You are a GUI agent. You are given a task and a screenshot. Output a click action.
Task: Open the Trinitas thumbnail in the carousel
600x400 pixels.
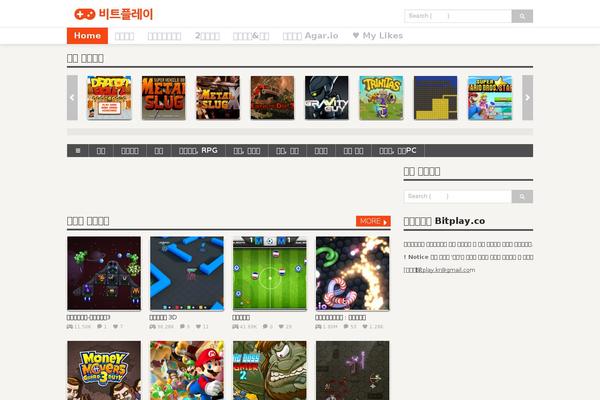(381, 98)
